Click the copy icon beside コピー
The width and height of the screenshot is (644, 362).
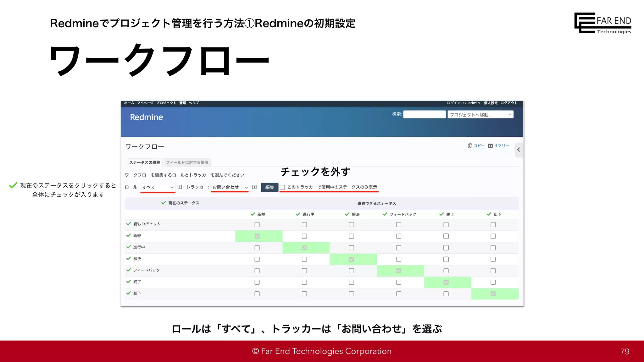click(x=470, y=146)
